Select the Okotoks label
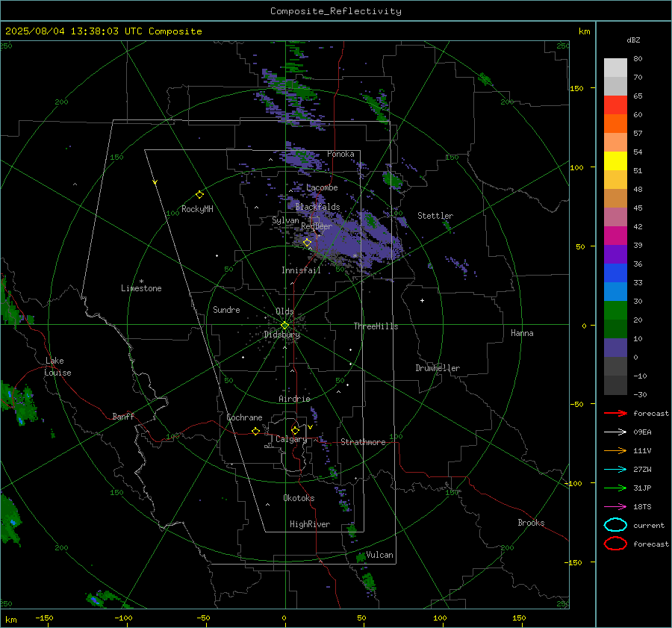672x628 pixels. pyautogui.click(x=299, y=498)
